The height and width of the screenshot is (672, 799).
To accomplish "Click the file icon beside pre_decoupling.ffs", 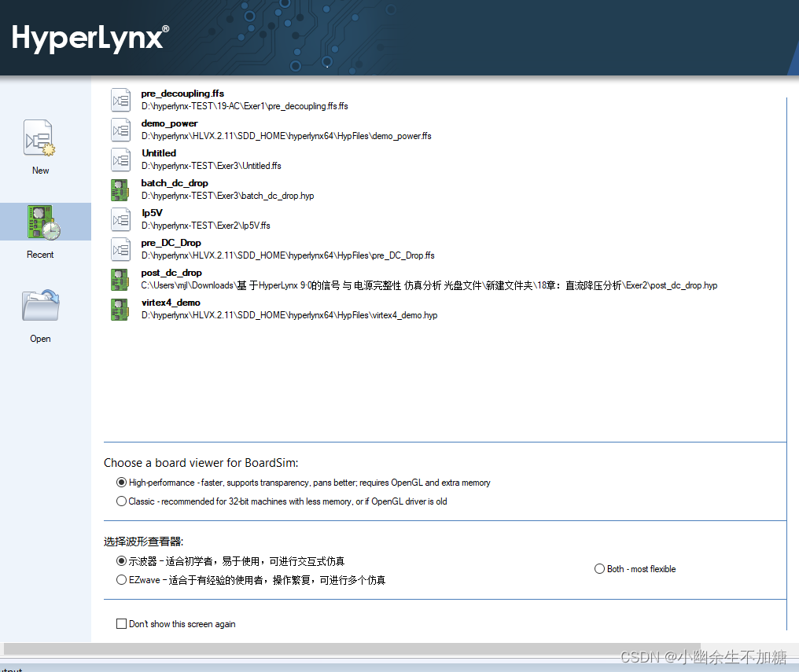I will click(120, 100).
